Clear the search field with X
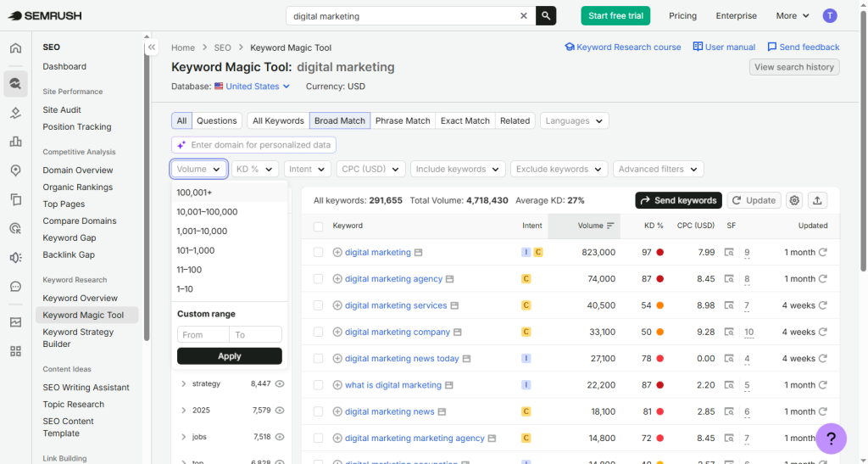The height and width of the screenshot is (464, 868). 524,15
